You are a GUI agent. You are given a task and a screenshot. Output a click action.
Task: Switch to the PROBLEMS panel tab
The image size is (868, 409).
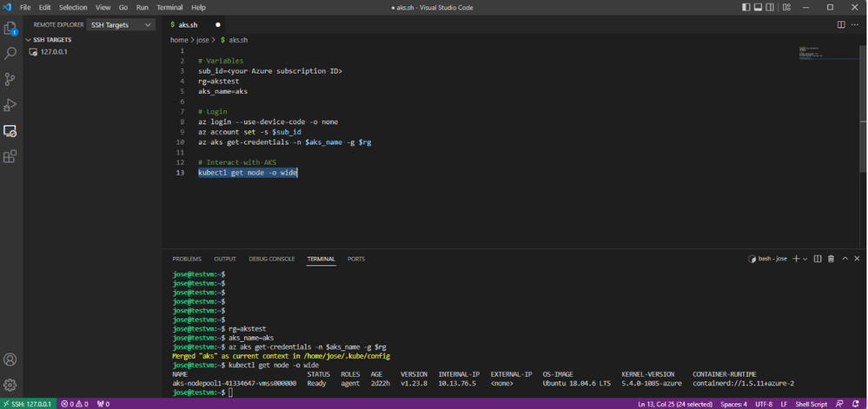tap(187, 259)
